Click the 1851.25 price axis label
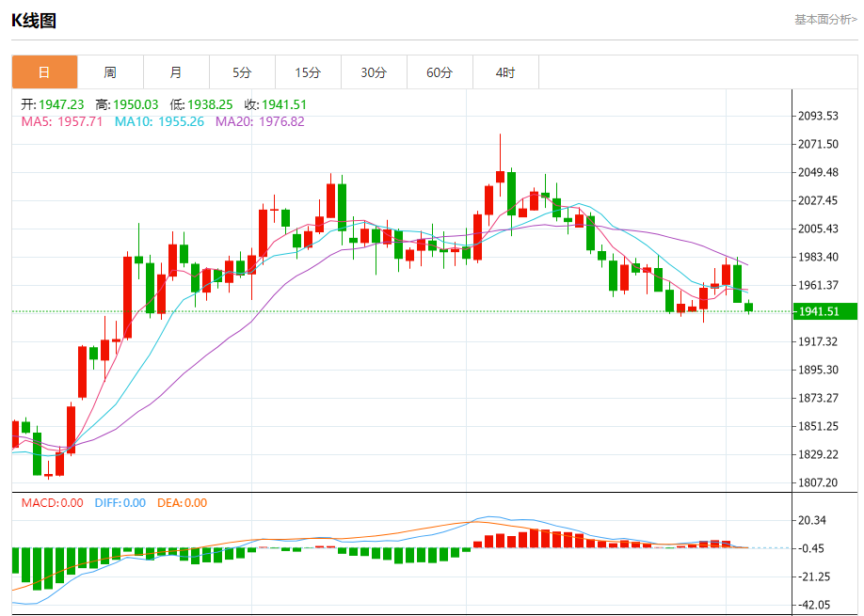Image resolution: width=864 pixels, height=616 pixels. click(818, 426)
